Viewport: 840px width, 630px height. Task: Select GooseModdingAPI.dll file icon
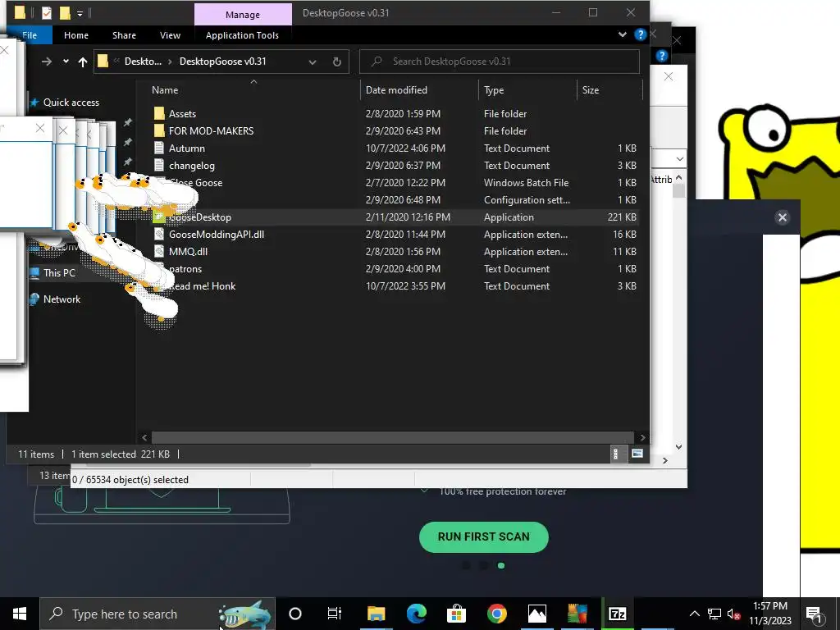[158, 234]
